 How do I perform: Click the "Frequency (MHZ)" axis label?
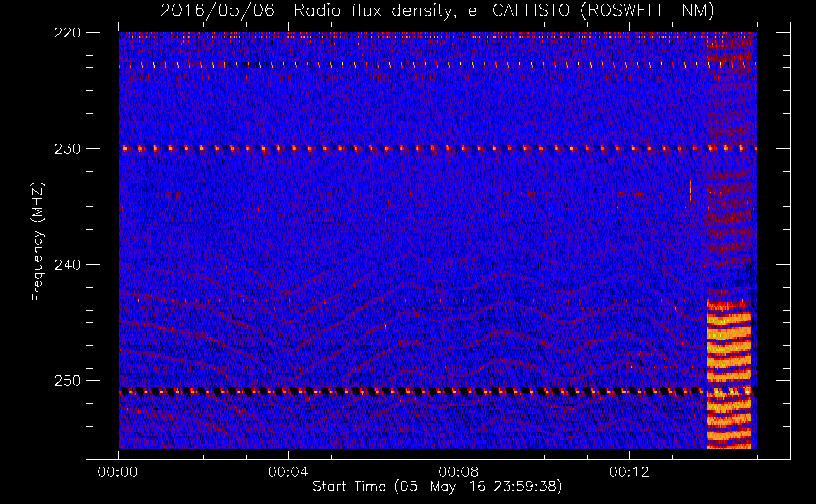pos(38,241)
